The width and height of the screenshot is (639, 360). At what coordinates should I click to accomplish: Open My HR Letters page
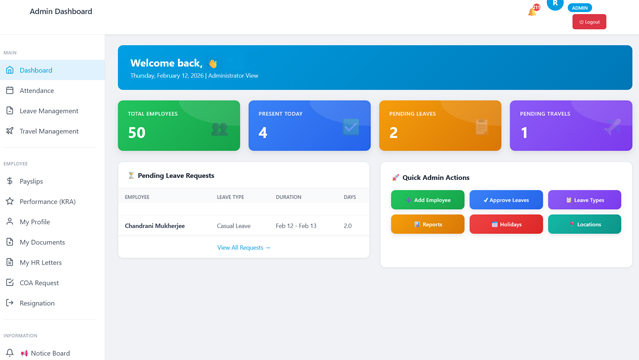[x=52, y=263]
